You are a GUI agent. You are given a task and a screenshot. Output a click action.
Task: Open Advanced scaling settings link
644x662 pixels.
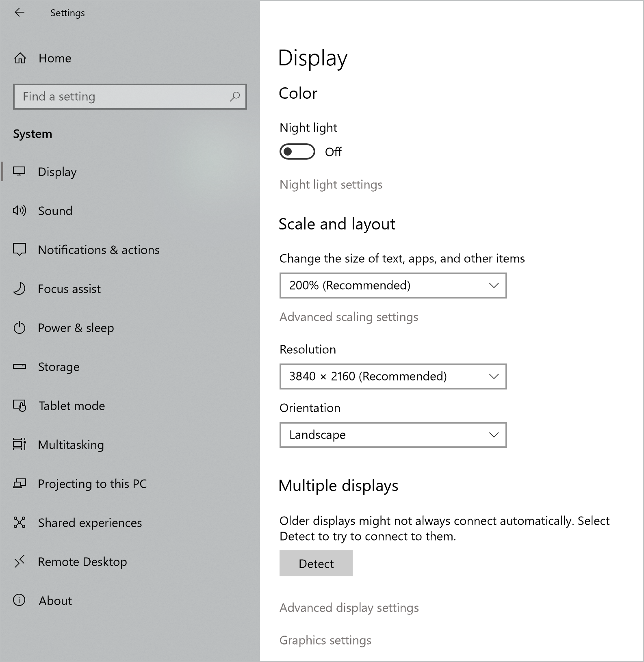(349, 317)
